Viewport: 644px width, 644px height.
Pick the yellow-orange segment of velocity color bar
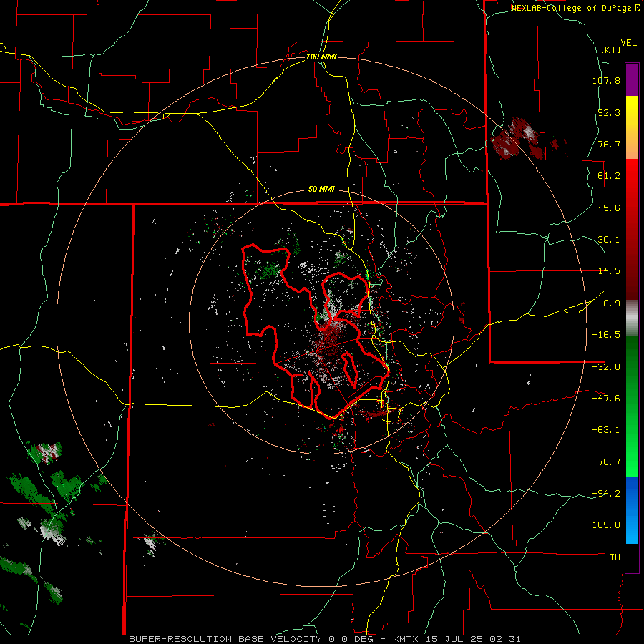click(632, 127)
